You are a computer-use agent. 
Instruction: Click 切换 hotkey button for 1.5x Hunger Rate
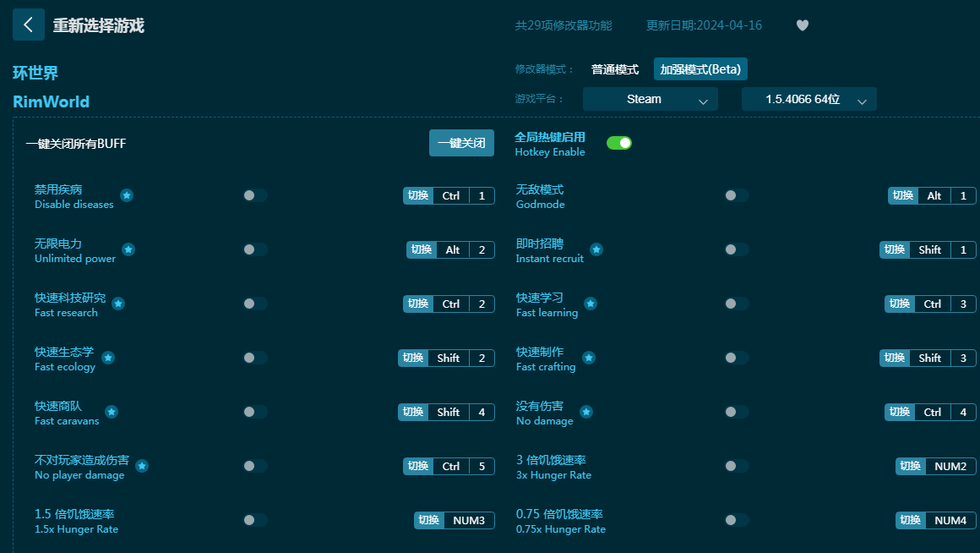[x=429, y=521]
